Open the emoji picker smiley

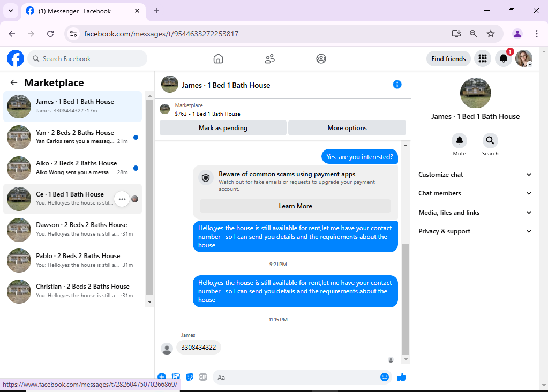385,377
